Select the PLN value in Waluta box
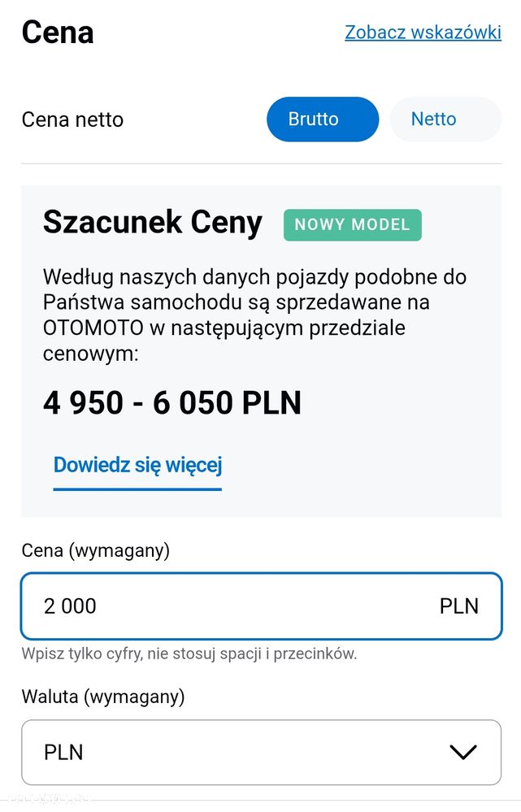Screen dimensions: 521x812 click(x=63, y=753)
